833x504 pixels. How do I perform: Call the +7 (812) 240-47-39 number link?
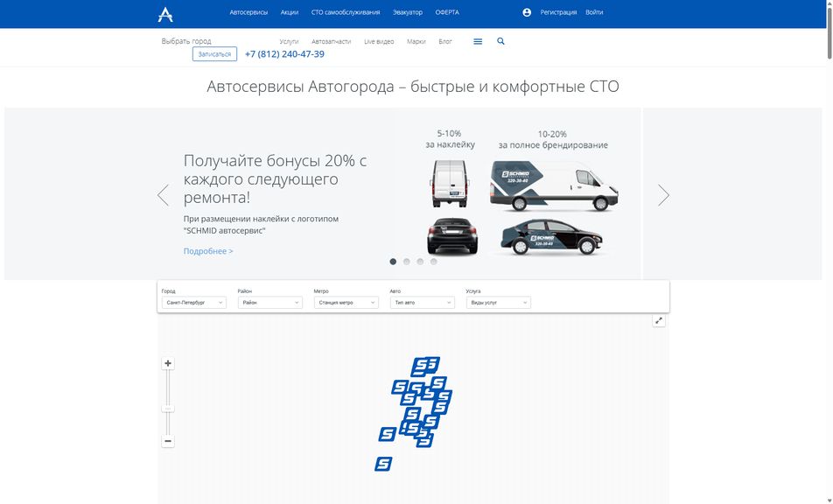[x=284, y=54]
